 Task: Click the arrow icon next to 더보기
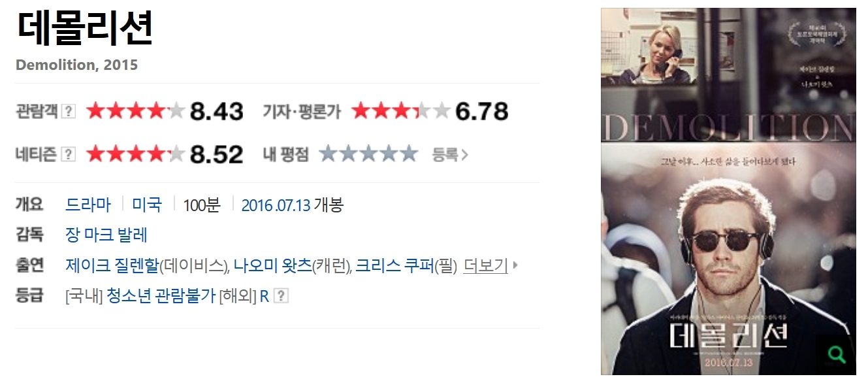tap(515, 265)
